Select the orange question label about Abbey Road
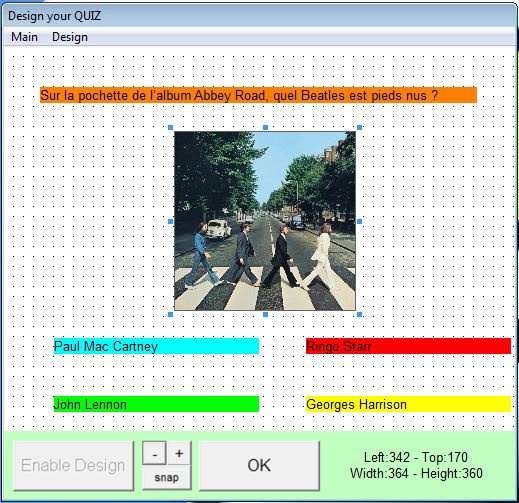The image size is (519, 503). [258, 95]
